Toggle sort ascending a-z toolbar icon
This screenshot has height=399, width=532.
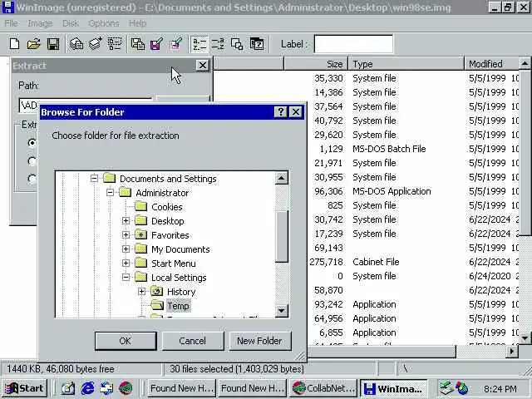point(199,44)
